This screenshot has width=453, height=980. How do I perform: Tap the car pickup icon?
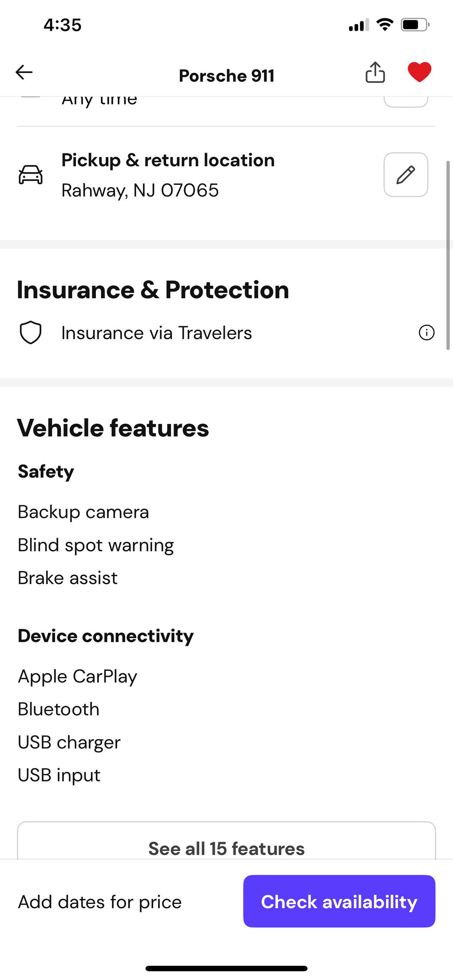(30, 175)
